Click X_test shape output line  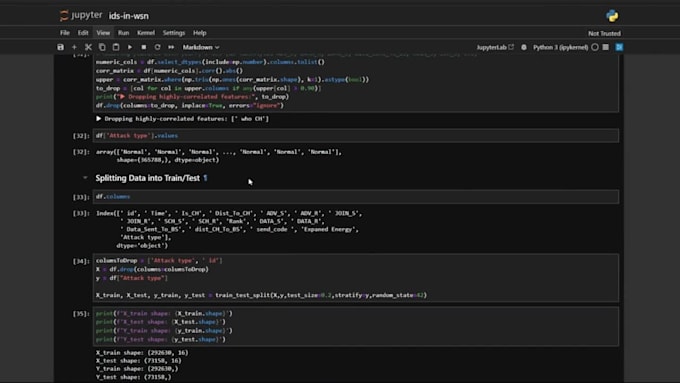click(x=138, y=360)
